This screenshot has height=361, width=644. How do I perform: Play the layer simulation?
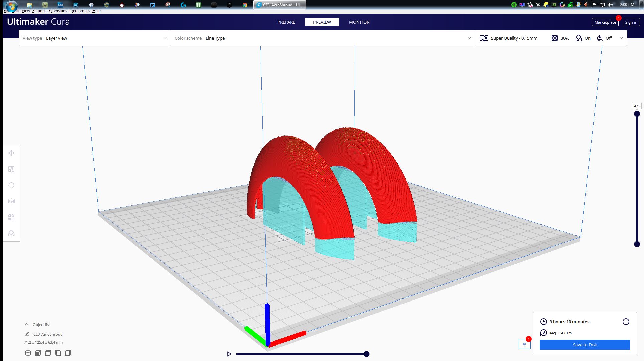click(229, 354)
